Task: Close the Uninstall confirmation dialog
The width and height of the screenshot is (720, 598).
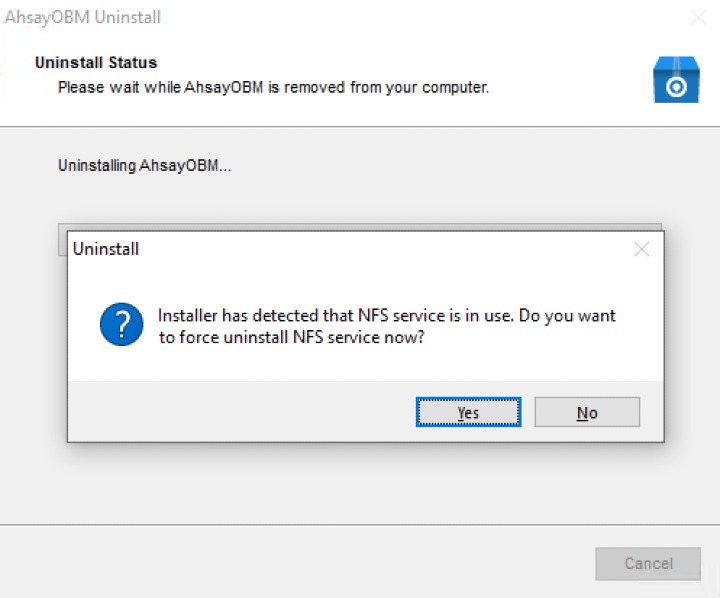Action: click(x=642, y=249)
